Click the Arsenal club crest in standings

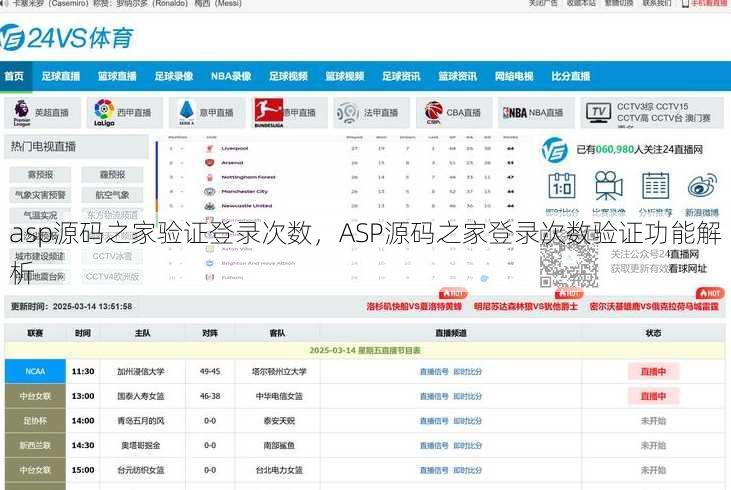point(209,163)
